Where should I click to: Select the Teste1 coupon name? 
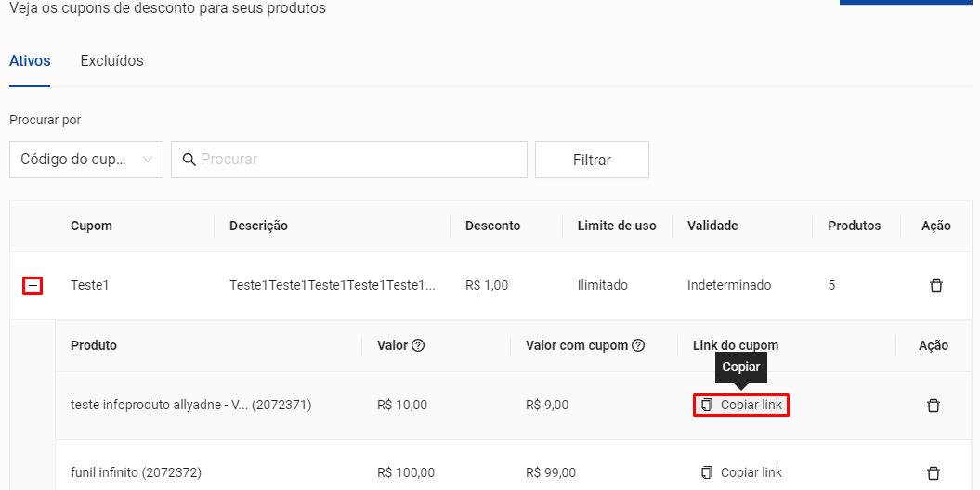(x=90, y=286)
